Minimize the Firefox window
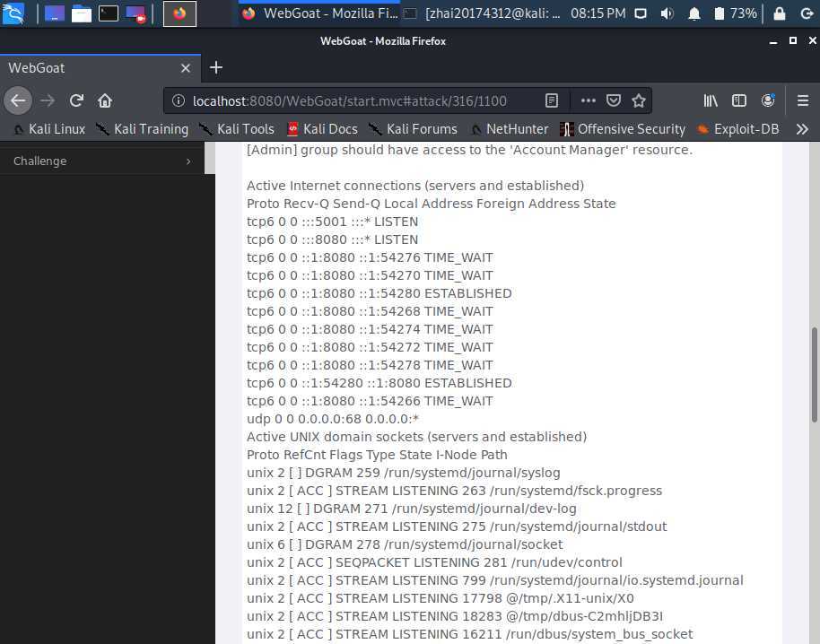 click(773, 40)
